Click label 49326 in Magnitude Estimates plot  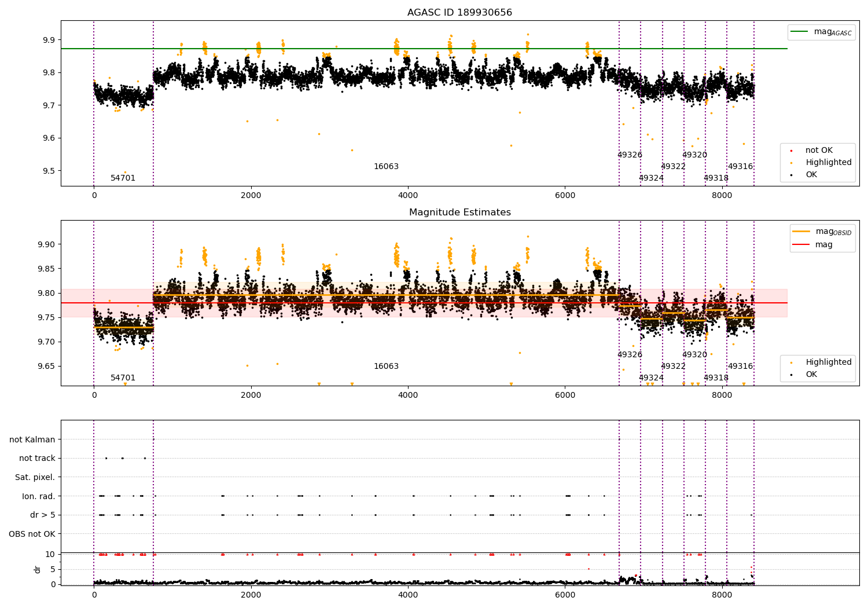pyautogui.click(x=630, y=354)
